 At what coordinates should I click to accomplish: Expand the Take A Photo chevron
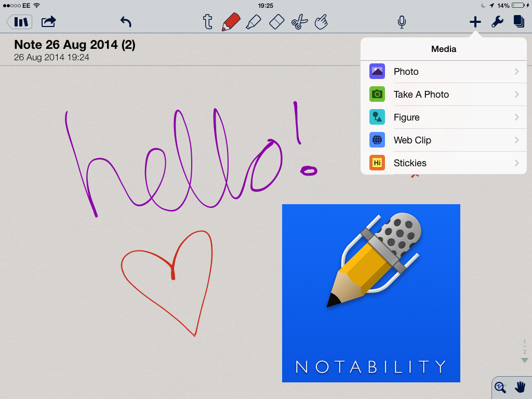point(517,94)
